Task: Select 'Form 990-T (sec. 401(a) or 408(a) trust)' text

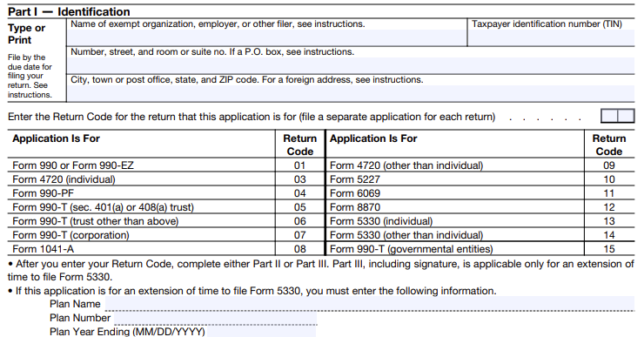Action: coord(103,207)
